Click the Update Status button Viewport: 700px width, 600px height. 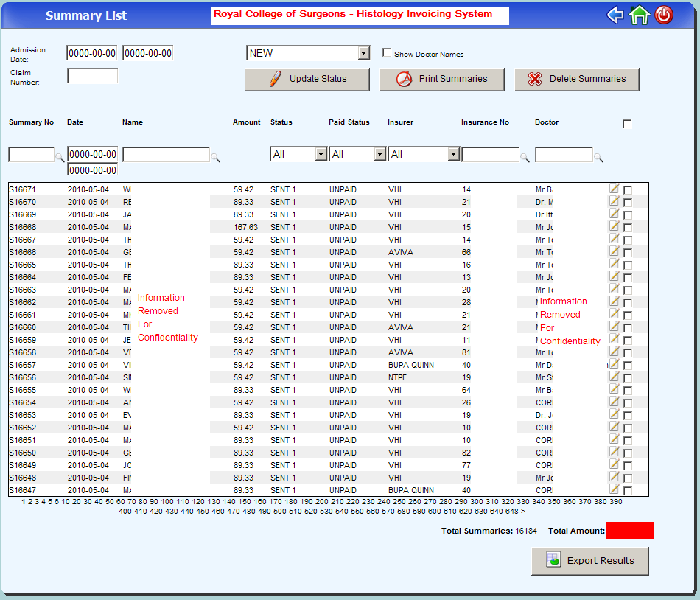coord(307,79)
